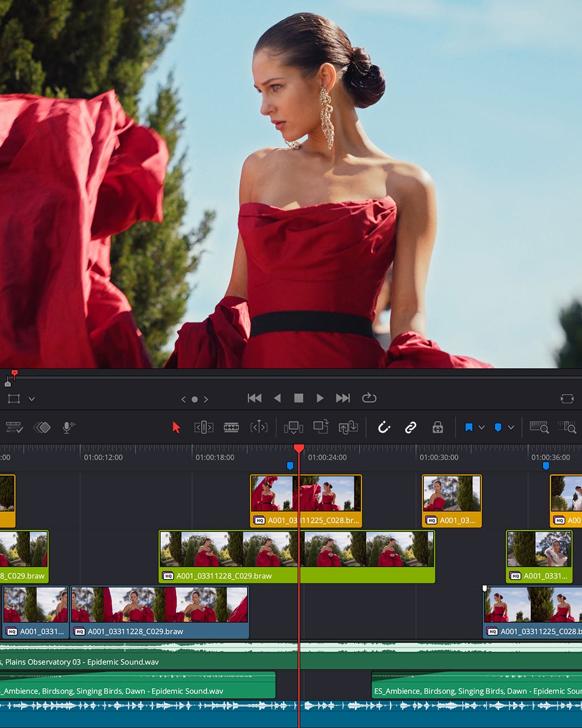This screenshot has height=728, width=582.
Task: Jump to next keyframe arrow
Action: pos(206,400)
